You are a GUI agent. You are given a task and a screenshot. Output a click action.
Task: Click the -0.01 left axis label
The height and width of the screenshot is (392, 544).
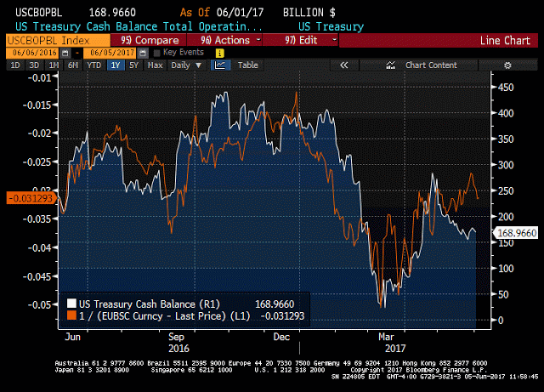point(39,77)
